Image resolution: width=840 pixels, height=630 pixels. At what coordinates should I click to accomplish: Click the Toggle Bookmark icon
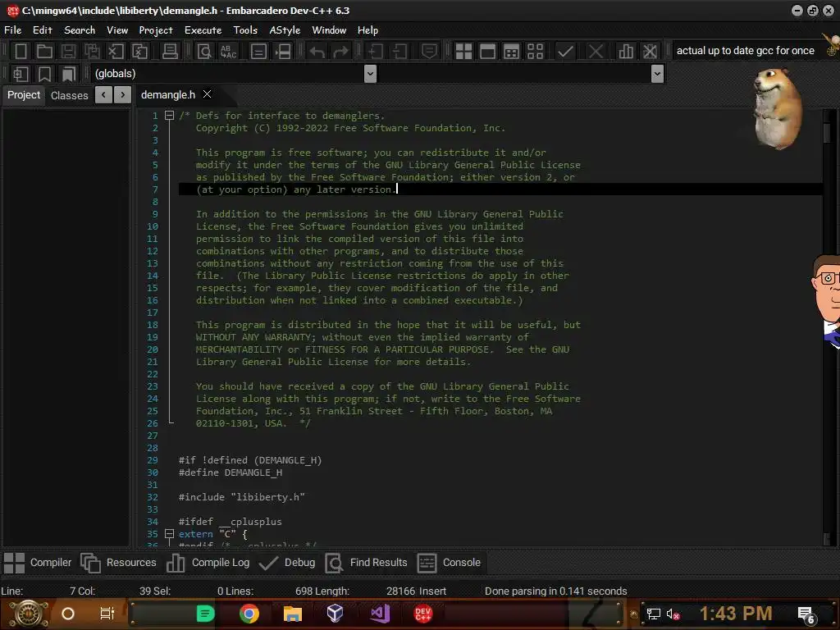tap(44, 73)
